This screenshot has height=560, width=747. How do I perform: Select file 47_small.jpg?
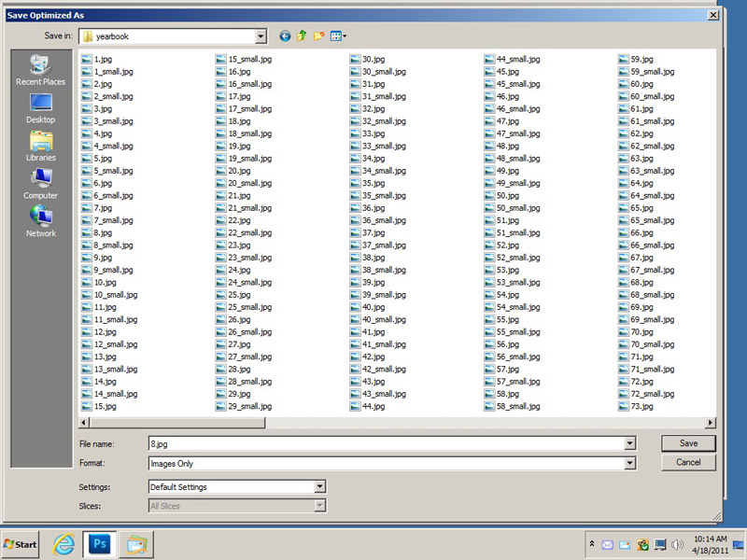click(x=512, y=133)
